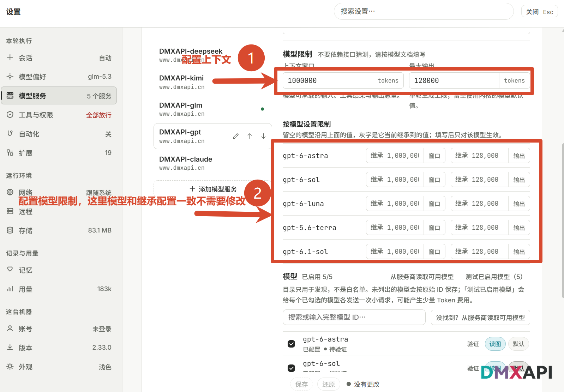This screenshot has height=392, width=564.
Task: Click 从服务商读取可用模型 link in 模型 header
Action: 422,277
